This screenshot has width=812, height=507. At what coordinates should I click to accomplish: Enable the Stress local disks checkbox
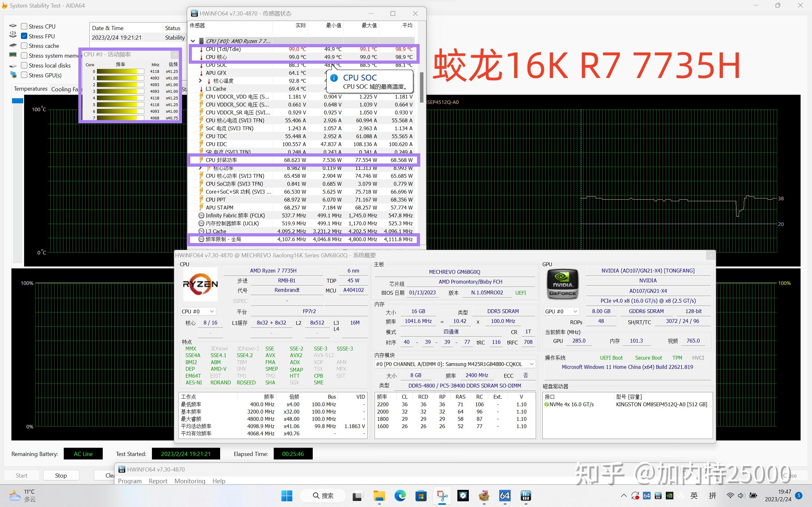[24, 65]
